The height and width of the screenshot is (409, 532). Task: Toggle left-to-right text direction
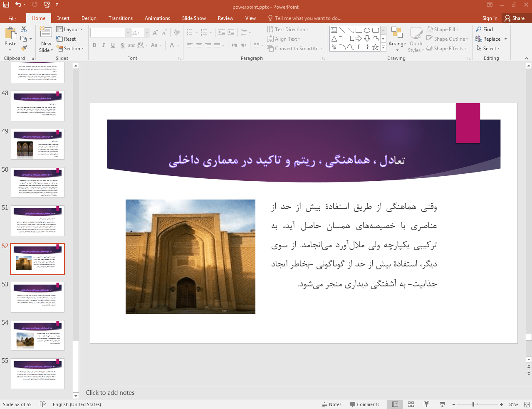[235, 45]
